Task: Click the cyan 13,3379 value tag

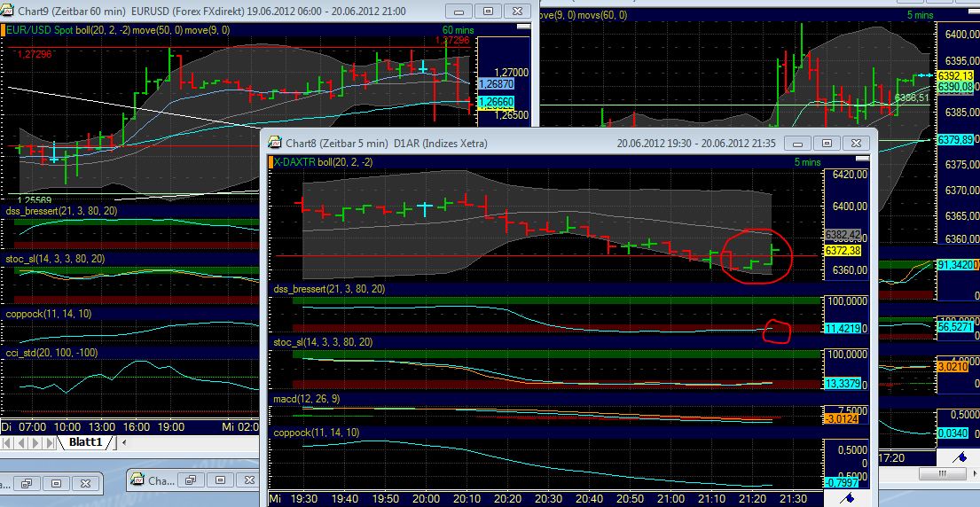Action: coord(843,383)
